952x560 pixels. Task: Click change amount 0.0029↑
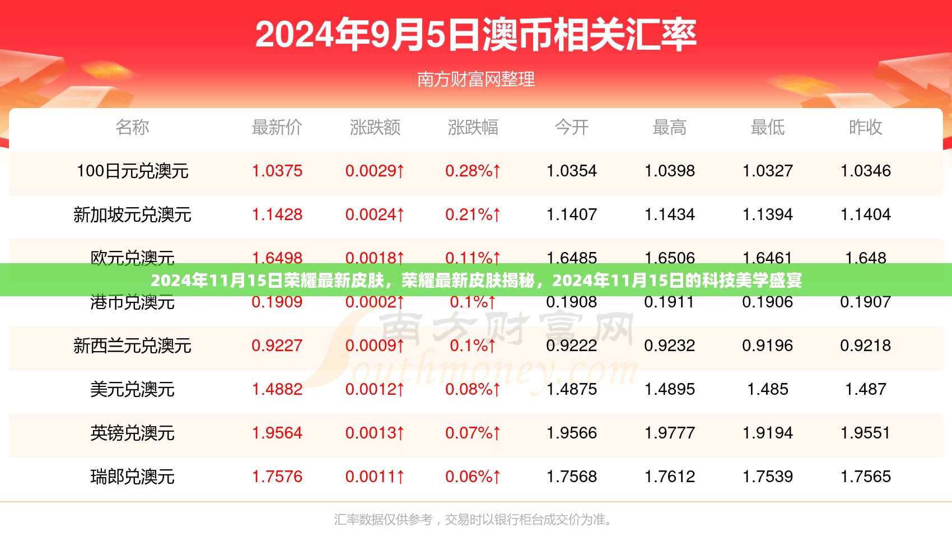375,171
